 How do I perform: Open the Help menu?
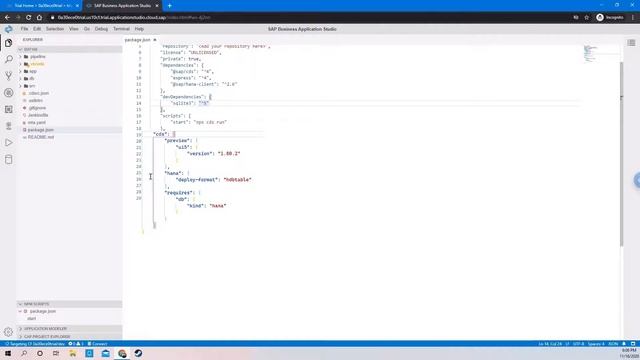139,29
